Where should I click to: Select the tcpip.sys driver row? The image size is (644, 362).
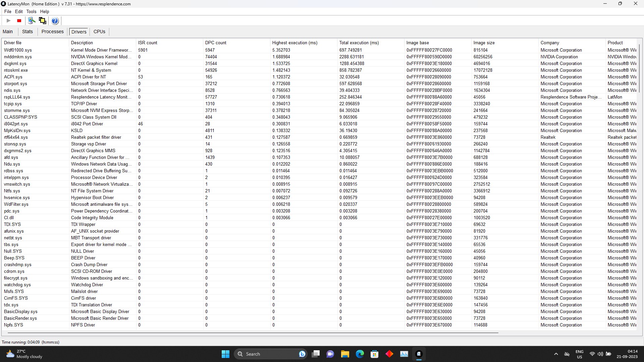(x=319, y=104)
